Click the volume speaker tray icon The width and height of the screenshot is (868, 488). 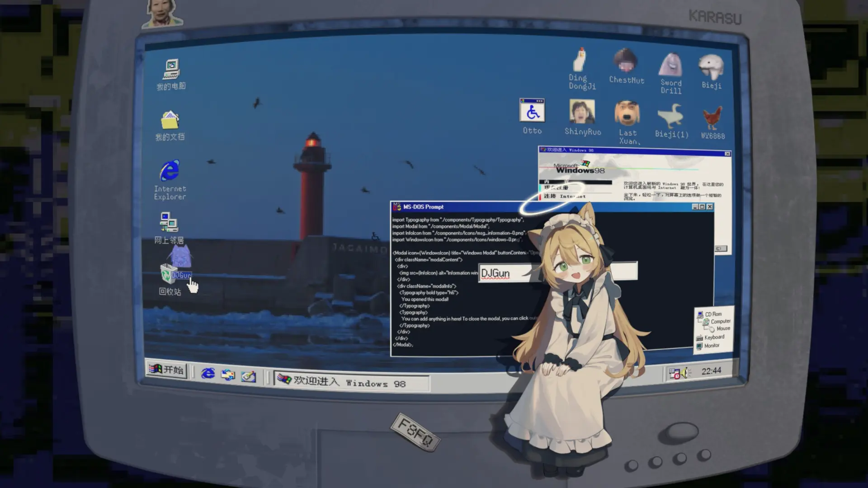[x=684, y=373]
